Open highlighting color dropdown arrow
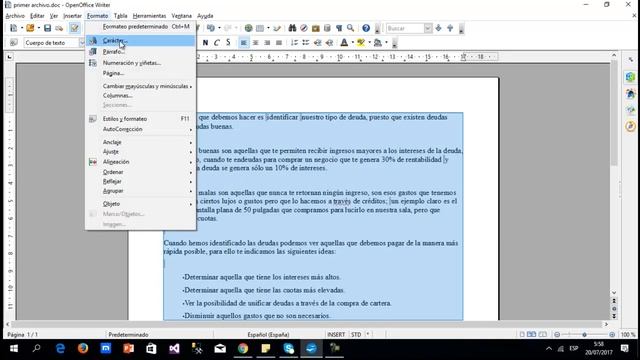Screen dimensions: 640x360 coord(369,42)
